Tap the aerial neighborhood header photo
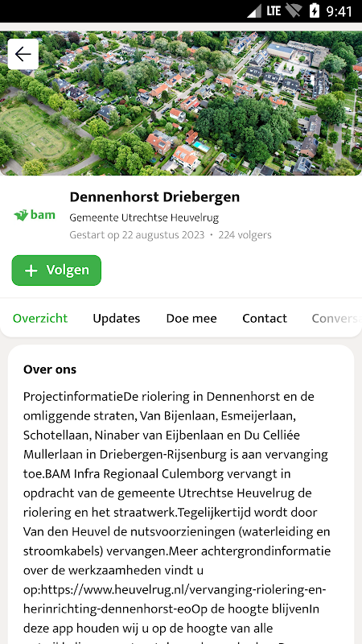Screen dimensions: 362x644 click(x=181, y=103)
